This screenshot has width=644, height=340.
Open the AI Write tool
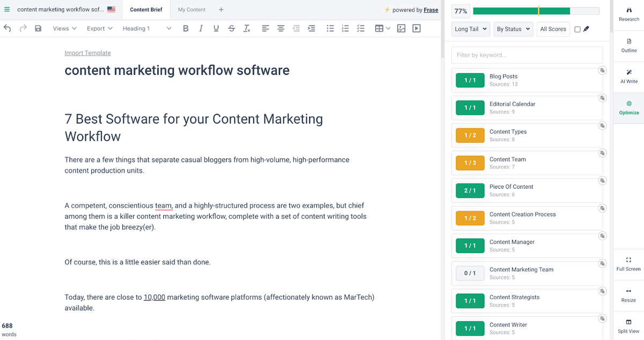pos(628,76)
